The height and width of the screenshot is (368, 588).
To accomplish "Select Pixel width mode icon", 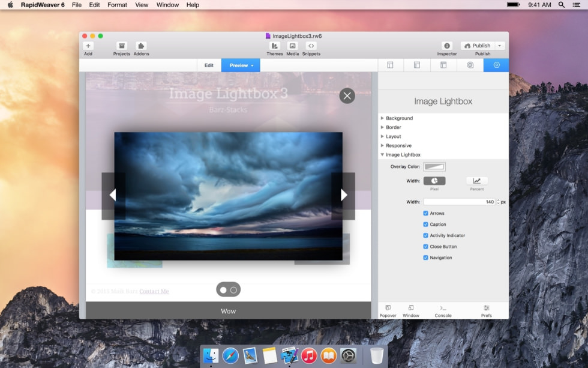I will [x=434, y=181].
